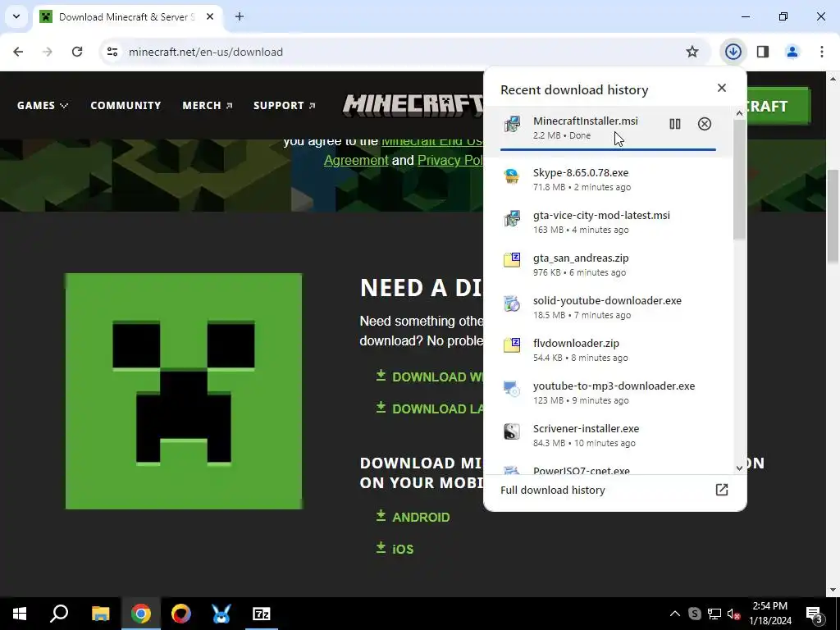Follow the Privacy Policy link

point(450,160)
